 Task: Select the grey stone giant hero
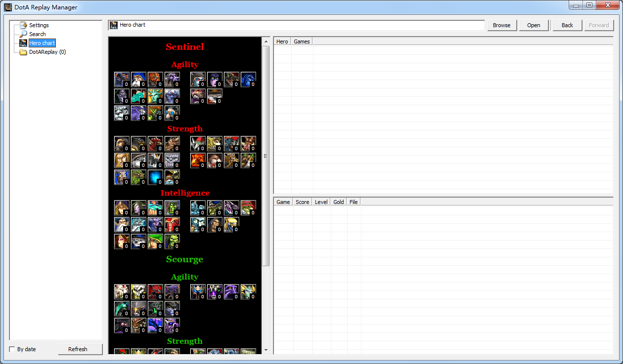(x=173, y=161)
